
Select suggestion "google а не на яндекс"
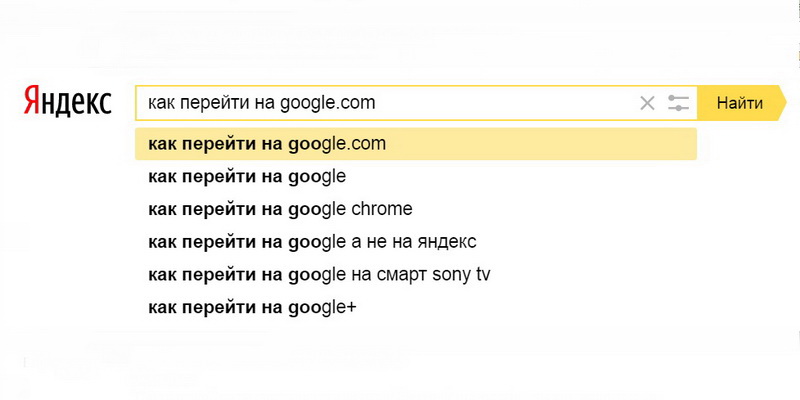click(312, 241)
